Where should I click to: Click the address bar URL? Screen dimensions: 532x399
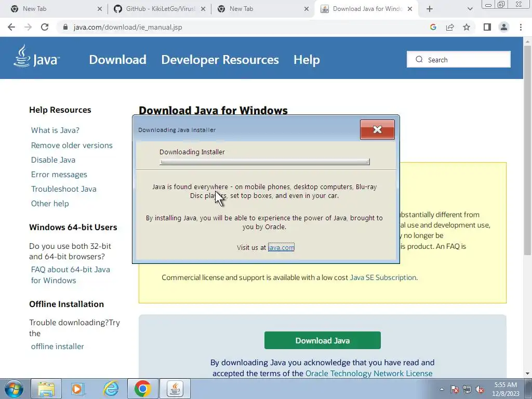pyautogui.click(x=128, y=27)
